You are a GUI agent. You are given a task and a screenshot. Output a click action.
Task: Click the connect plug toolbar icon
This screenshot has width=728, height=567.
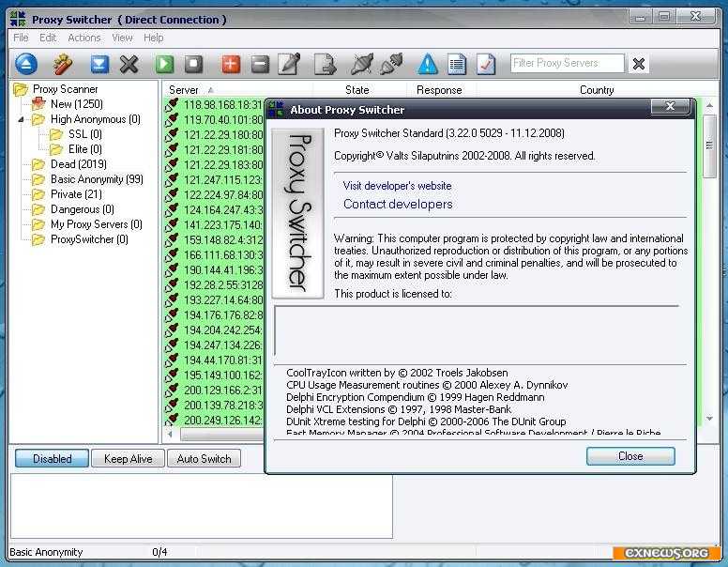pos(391,64)
